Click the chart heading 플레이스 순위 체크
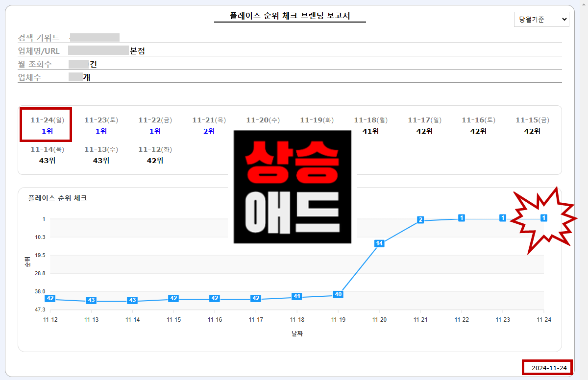 click(x=58, y=198)
